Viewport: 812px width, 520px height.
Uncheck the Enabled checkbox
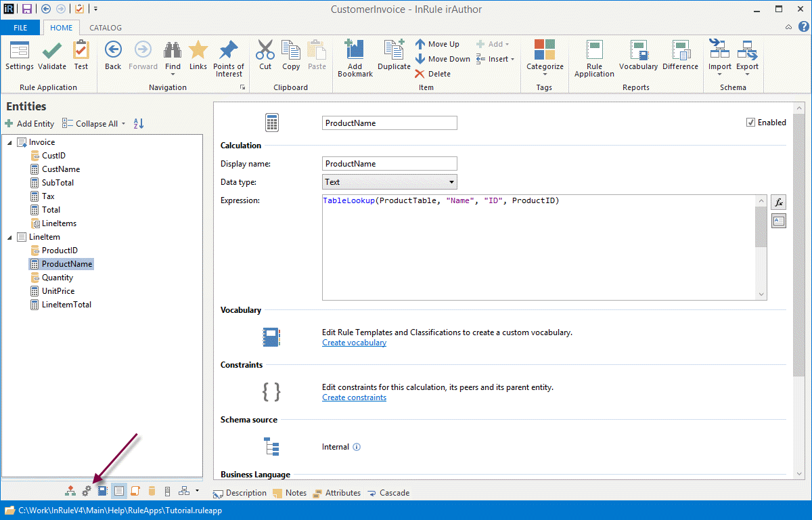coord(750,123)
